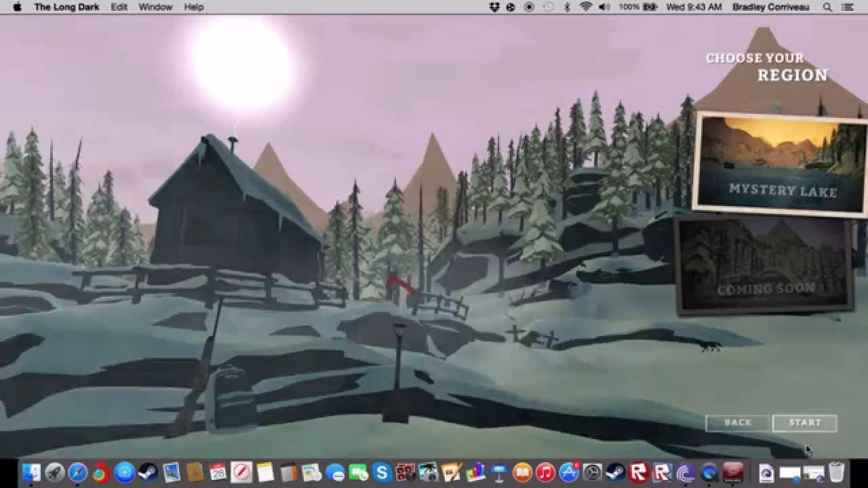
Task: Click the user name Bradley Corriveau
Action: point(771,7)
